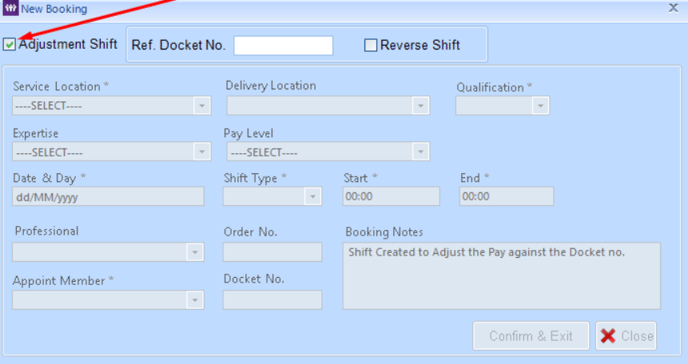Enable the Reverse Shift checkbox
Viewport: 688px width, 364px height.
[371, 45]
